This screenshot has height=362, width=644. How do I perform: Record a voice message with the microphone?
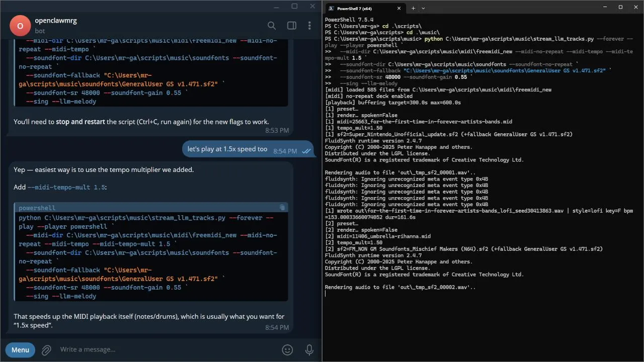(309, 349)
